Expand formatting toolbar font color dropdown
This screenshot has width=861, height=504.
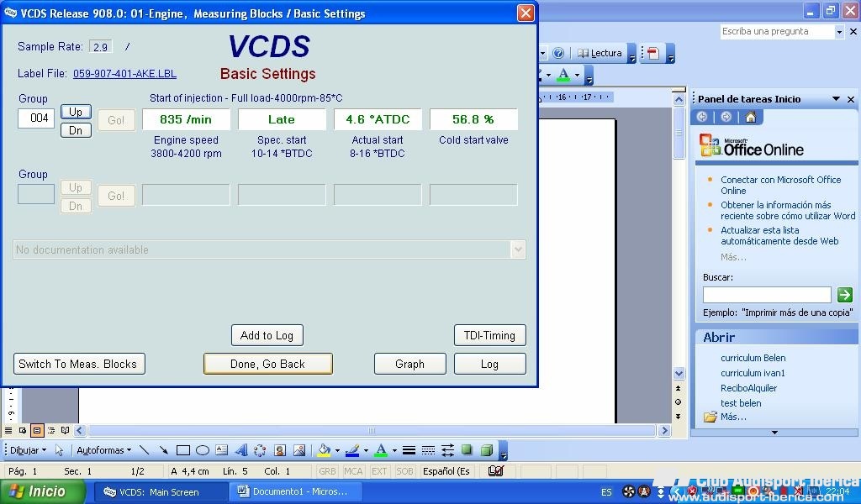coord(577,75)
